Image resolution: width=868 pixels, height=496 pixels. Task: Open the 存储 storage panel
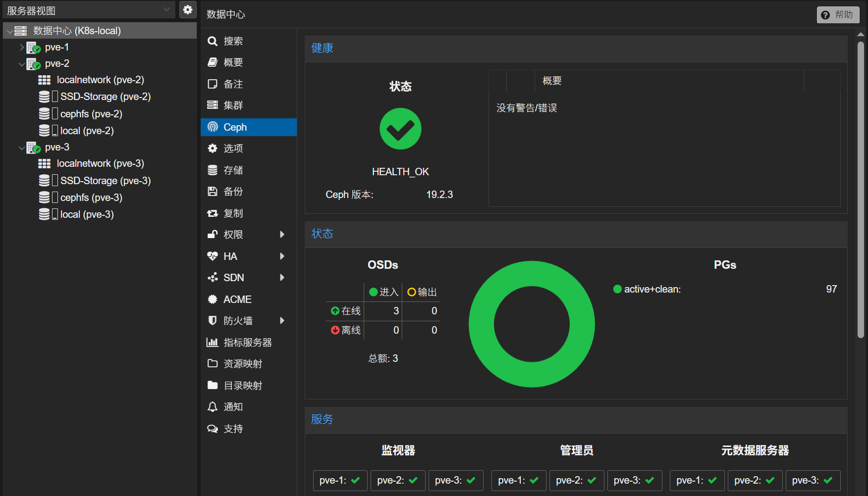point(233,170)
